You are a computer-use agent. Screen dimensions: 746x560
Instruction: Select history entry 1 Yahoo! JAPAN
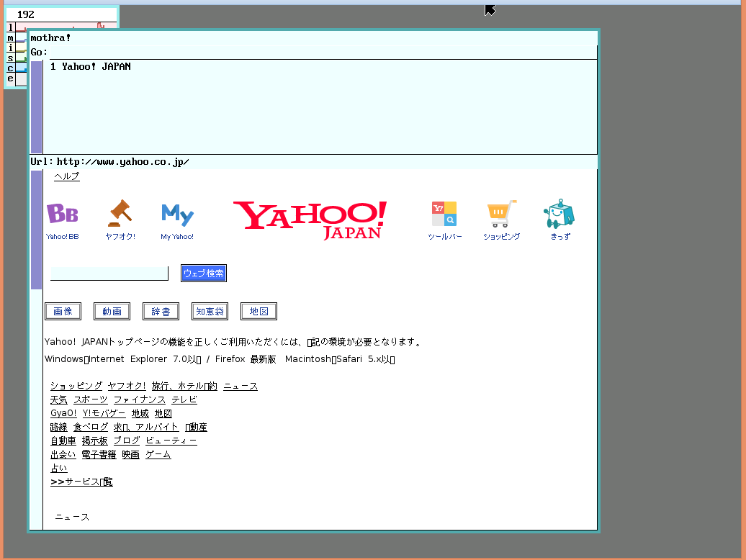coord(91,66)
